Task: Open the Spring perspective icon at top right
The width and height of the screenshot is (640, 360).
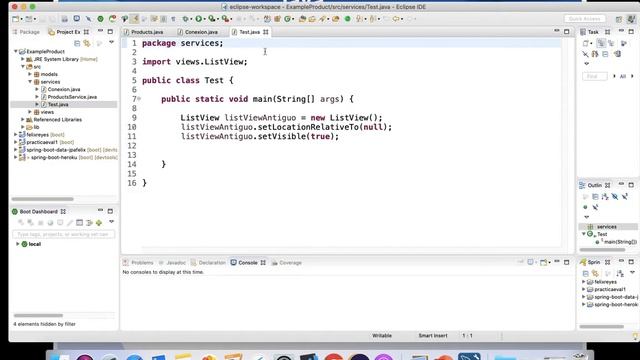Action: click(x=631, y=19)
